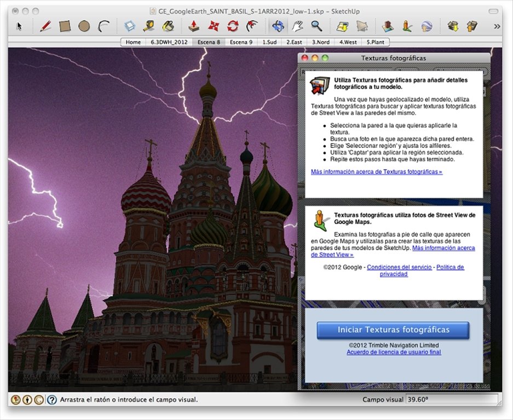Expand the toolbar overflow chevron
513x420 pixels.
coord(497,26)
